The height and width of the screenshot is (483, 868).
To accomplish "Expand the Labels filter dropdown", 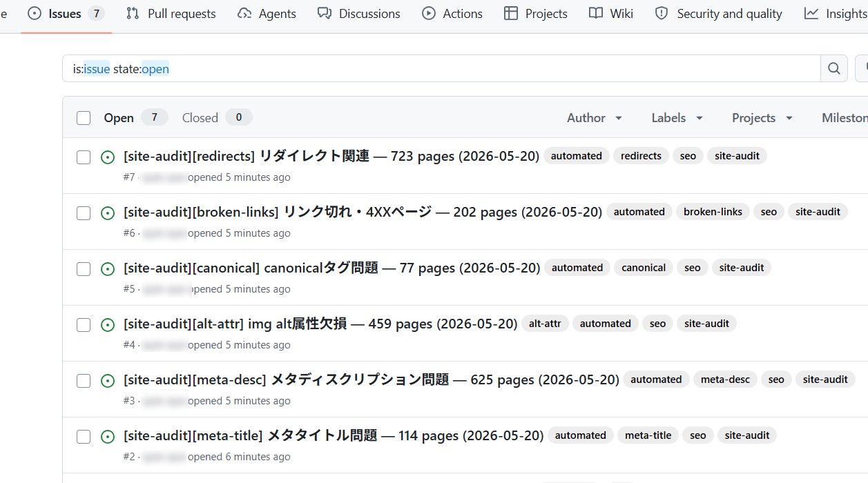I will (x=677, y=118).
